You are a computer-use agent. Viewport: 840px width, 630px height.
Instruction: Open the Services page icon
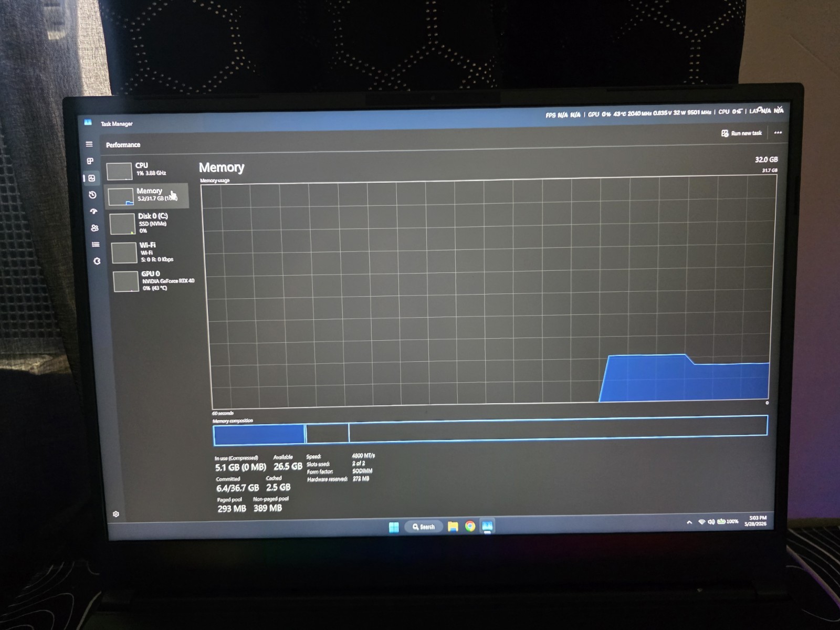point(97,261)
